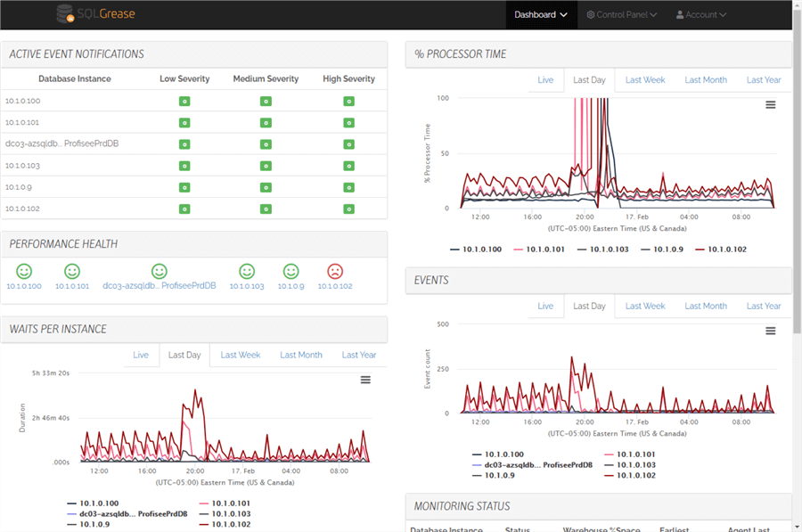802x532 pixels.
Task: Click Low Severity badge for 10.1.0.9
Action: [184, 187]
